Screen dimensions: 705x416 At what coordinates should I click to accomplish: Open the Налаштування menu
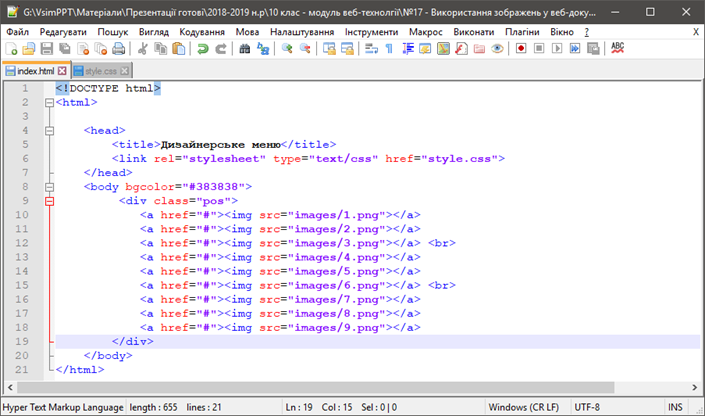302,32
